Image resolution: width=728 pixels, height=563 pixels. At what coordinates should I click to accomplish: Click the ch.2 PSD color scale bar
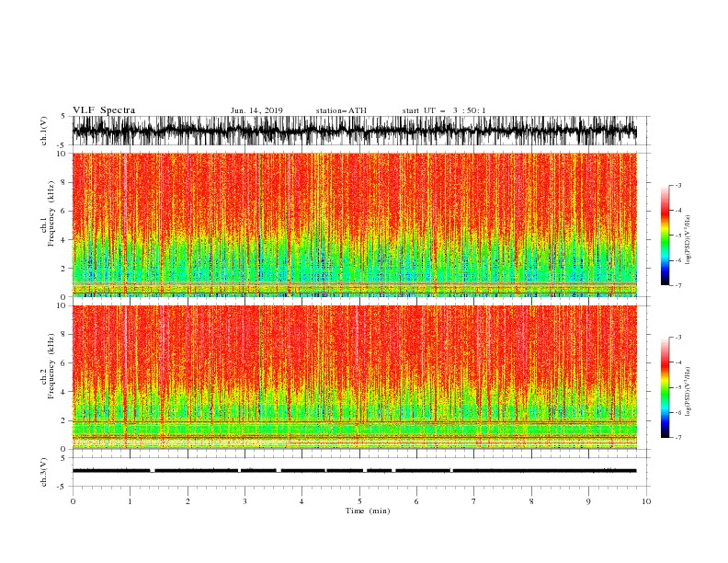[x=665, y=387]
